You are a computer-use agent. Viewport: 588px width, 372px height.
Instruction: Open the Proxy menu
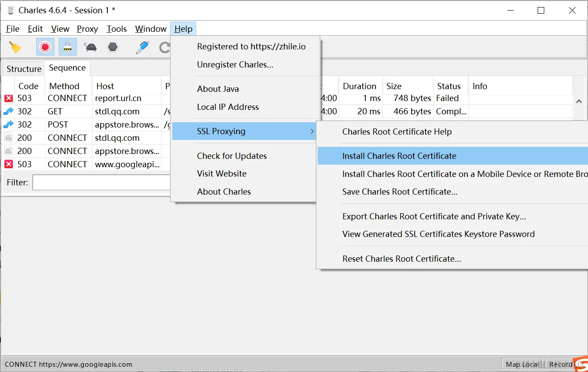point(87,29)
